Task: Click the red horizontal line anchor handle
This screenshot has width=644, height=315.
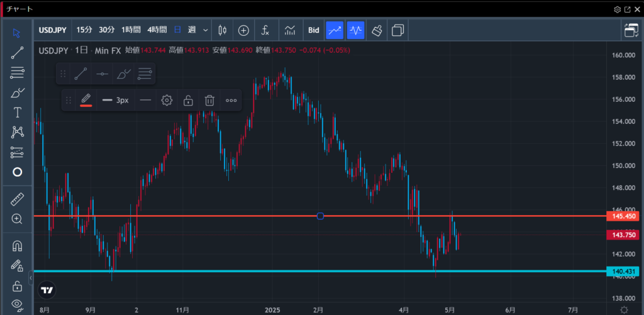Action: [x=320, y=216]
